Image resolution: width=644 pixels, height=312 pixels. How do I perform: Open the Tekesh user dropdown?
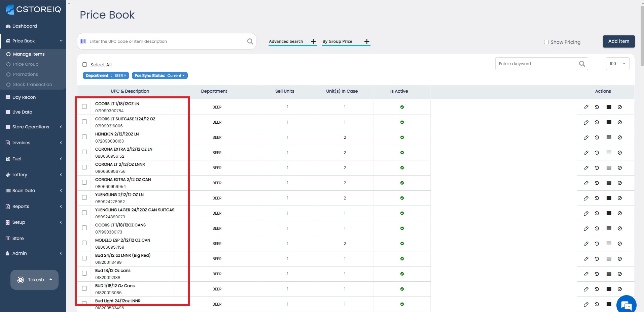click(x=34, y=280)
